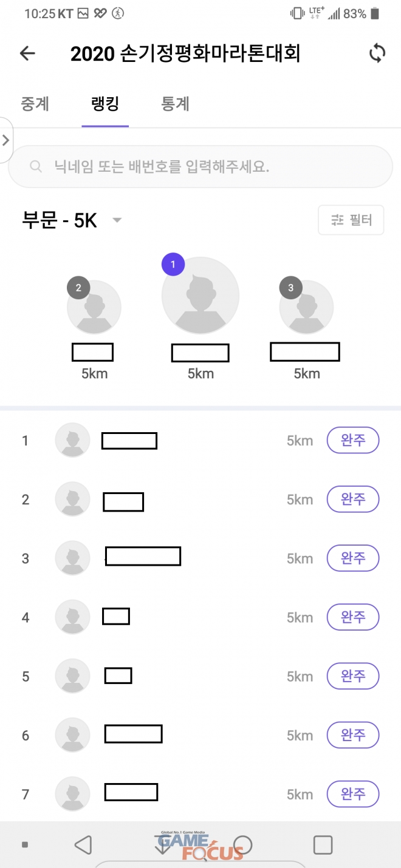
Task: Switch to the 중계 tab
Action: pos(35,104)
